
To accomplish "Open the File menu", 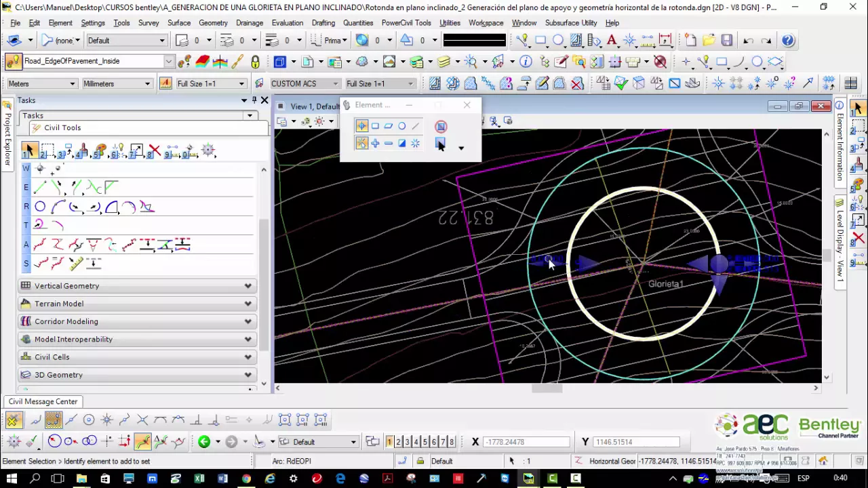I will pyautogui.click(x=15, y=22).
